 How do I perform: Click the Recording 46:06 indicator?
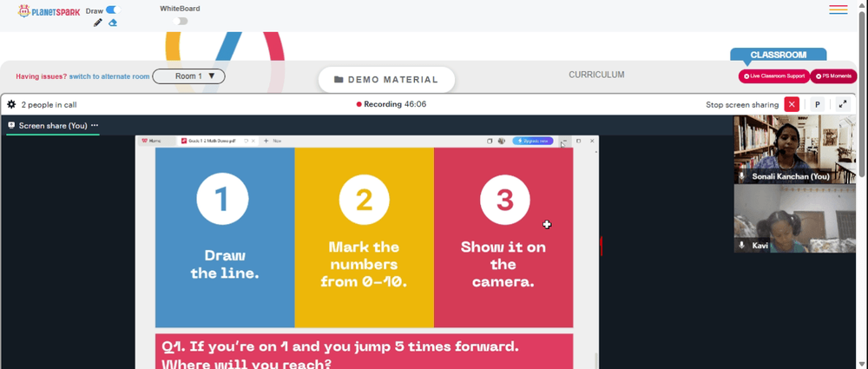391,104
